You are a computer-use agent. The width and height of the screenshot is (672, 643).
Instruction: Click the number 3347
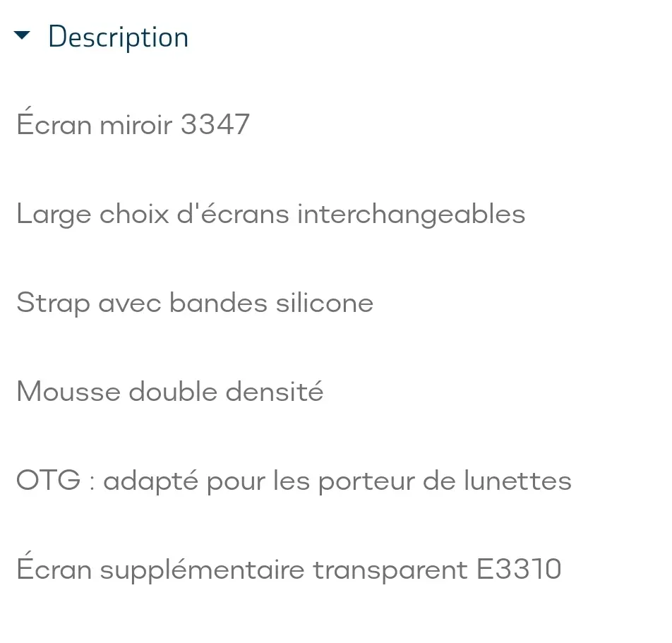pyautogui.click(x=215, y=124)
